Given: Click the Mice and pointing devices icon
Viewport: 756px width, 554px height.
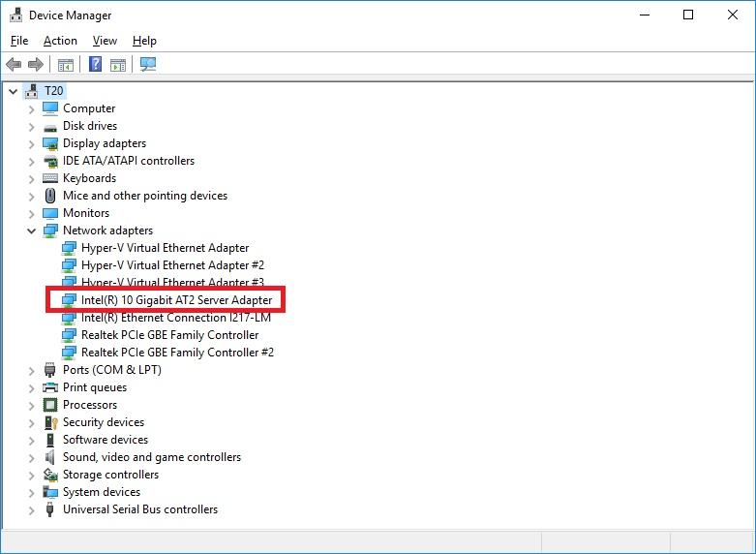Looking at the screenshot, I should (50, 196).
